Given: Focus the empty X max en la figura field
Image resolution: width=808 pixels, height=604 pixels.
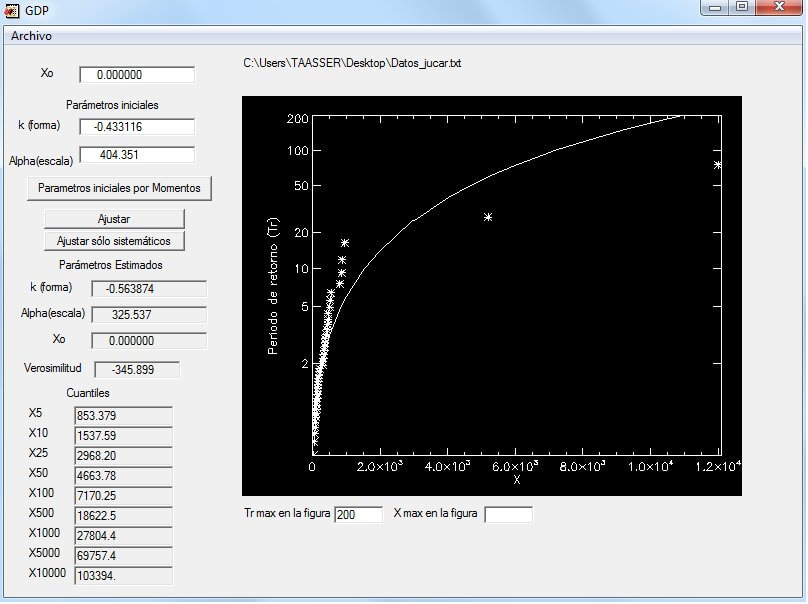Looking at the screenshot, I should [508, 515].
